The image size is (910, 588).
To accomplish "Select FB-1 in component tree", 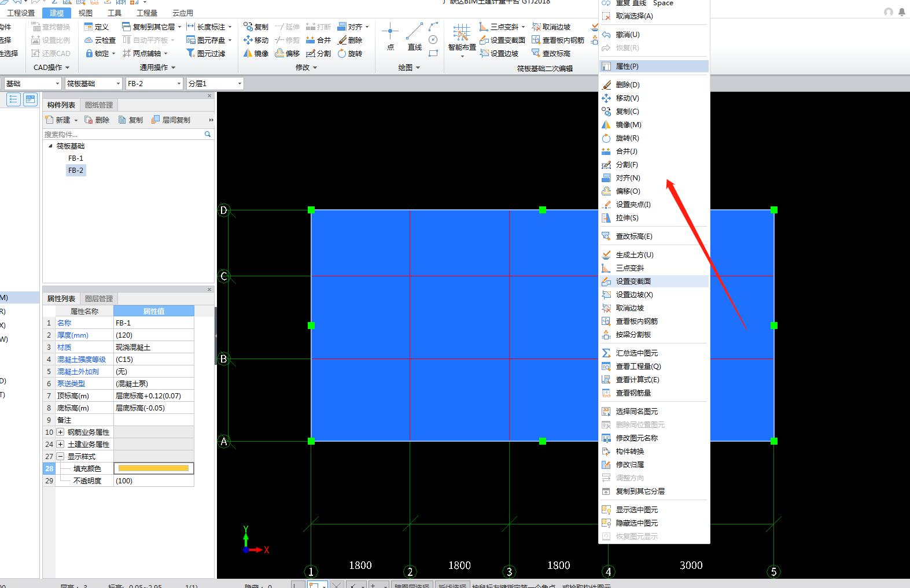I will click(76, 158).
